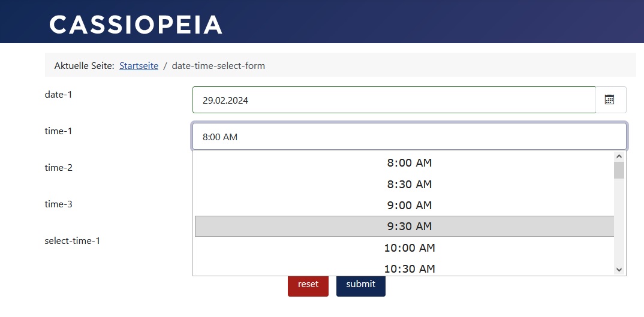The width and height of the screenshot is (644, 317).
Task: Focus the date-1 field showing 29.02.2024
Action: 393,100
